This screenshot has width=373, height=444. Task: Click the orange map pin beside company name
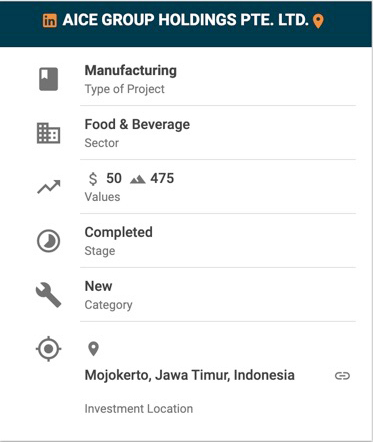[318, 21]
